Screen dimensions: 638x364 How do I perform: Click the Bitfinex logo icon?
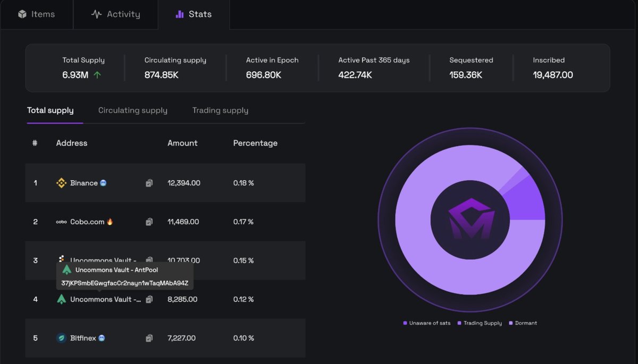tap(61, 337)
